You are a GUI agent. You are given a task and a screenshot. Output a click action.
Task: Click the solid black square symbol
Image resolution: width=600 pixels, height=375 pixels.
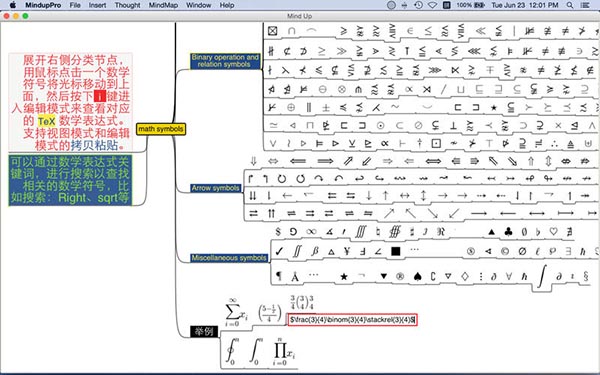396,251
